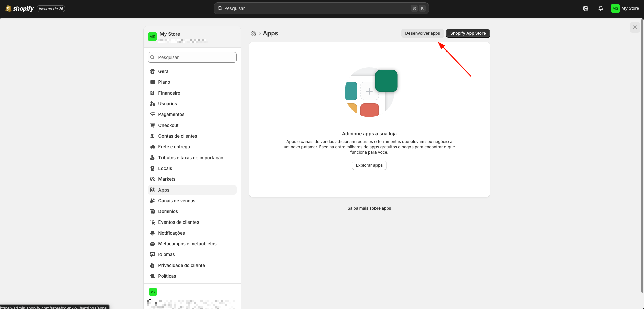The width and height of the screenshot is (644, 309).
Task: Follow the Saiba mais sobre apps link
Action: point(369,208)
